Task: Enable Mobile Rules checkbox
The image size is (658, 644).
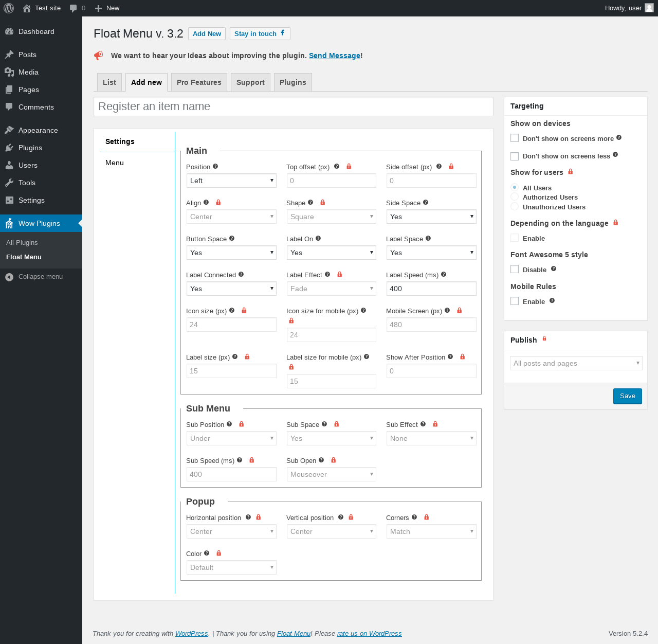Action: click(x=515, y=301)
